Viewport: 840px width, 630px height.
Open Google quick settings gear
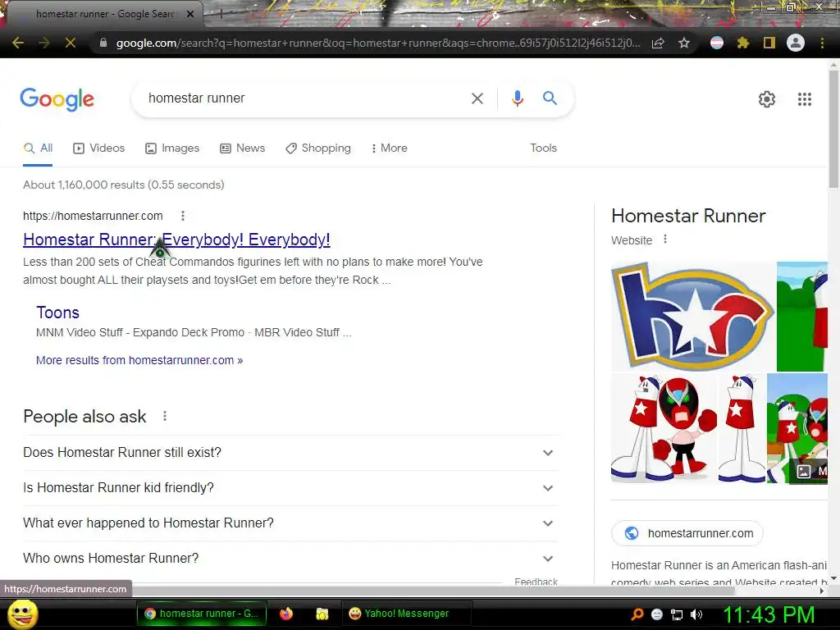tap(767, 99)
